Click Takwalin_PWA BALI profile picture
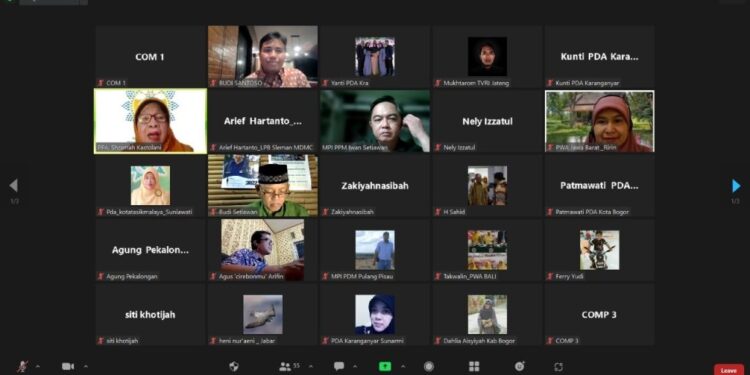The width and height of the screenshot is (750, 375). (x=487, y=250)
